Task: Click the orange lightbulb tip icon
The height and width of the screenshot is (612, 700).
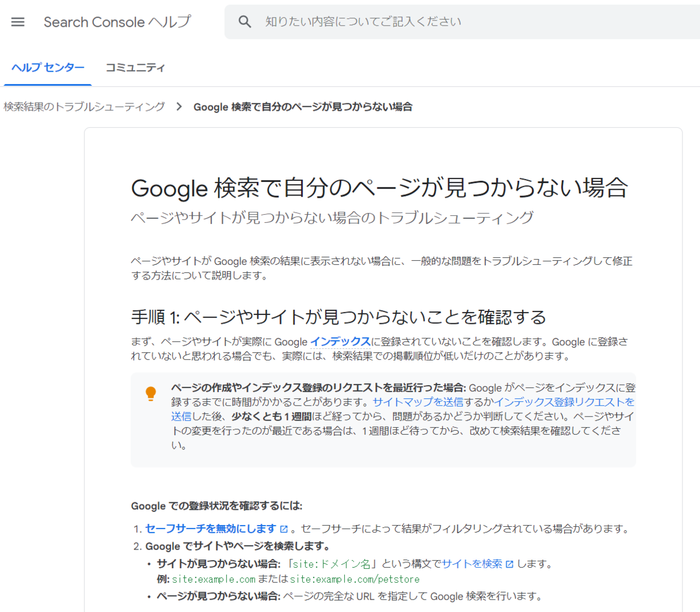Action: pyautogui.click(x=151, y=394)
